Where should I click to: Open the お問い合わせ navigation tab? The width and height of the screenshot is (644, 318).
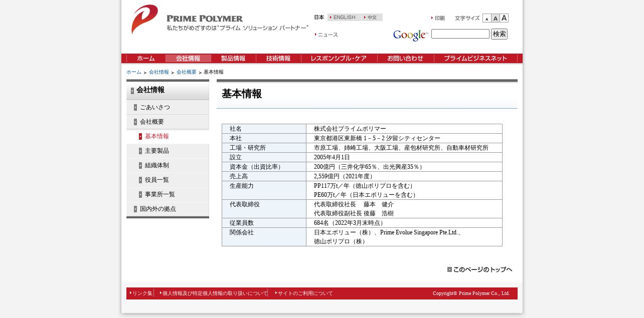click(405, 59)
